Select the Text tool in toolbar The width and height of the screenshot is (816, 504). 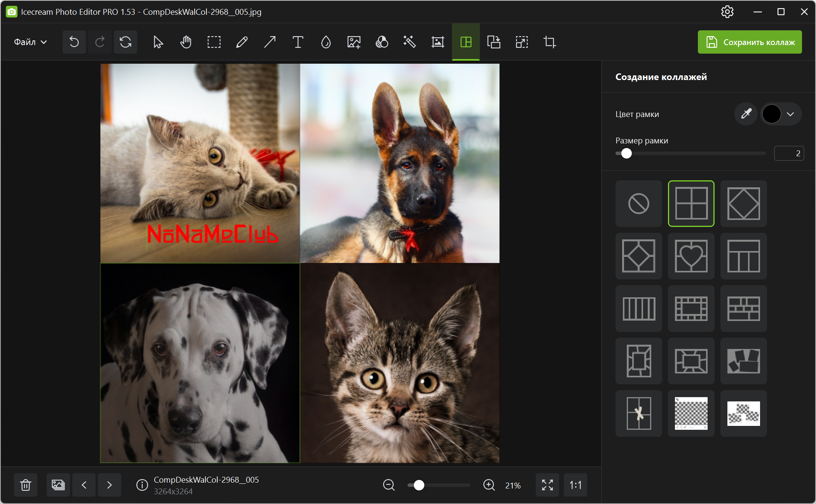click(x=298, y=42)
